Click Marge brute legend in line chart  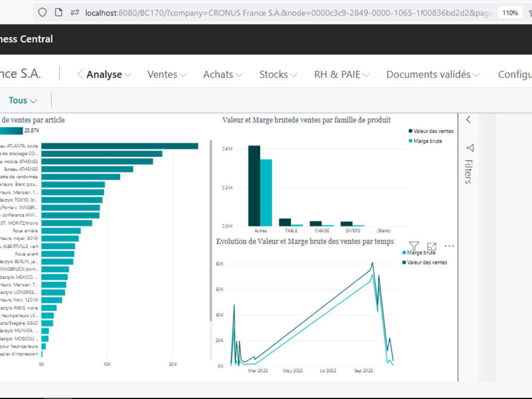coord(419,252)
